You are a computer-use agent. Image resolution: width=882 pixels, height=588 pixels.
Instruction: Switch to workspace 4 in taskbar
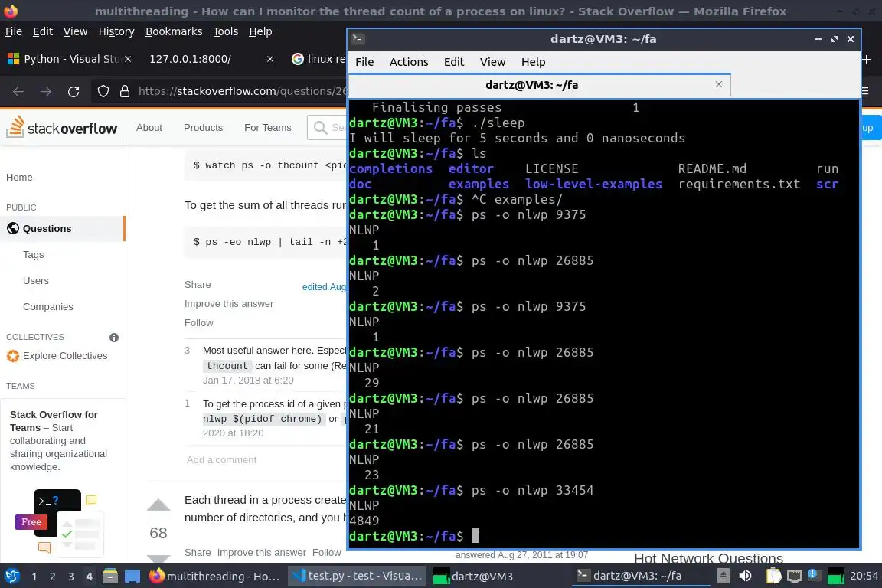coord(89,577)
